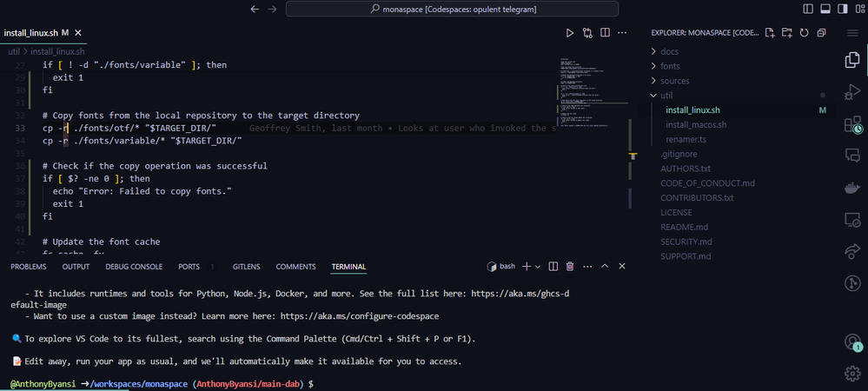
Task: Create a new terminal with plus
Action: (527, 267)
